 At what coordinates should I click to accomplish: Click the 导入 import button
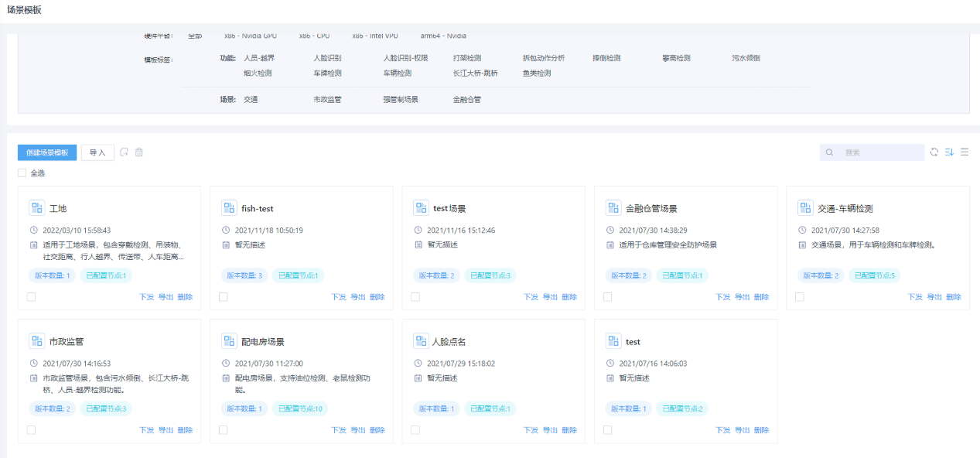(97, 152)
